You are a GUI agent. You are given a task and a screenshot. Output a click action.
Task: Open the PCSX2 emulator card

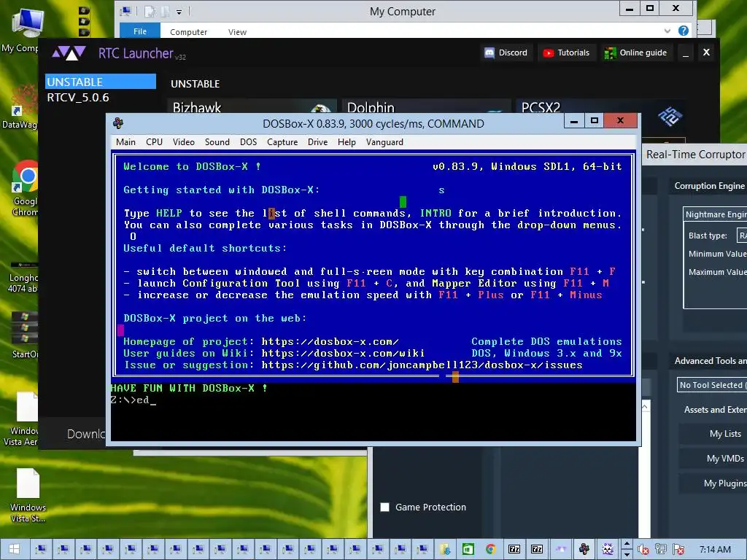pos(600,106)
